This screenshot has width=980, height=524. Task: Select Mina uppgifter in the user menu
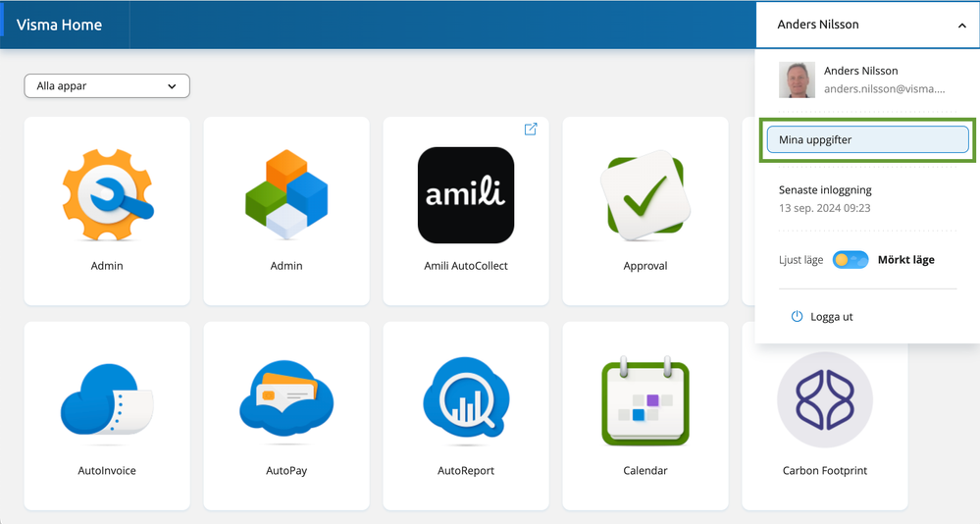[867, 139]
